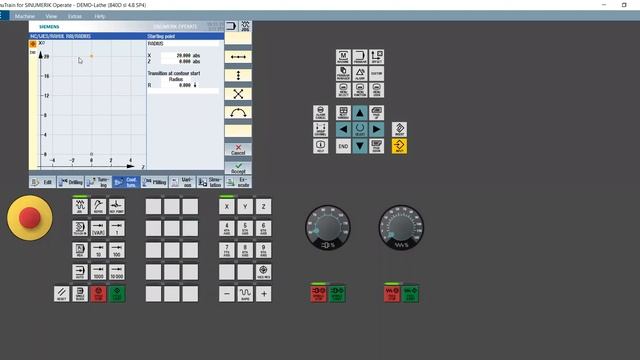This screenshot has height=360, width=640.
Task: Click the INSERT key
Action: coord(399,129)
